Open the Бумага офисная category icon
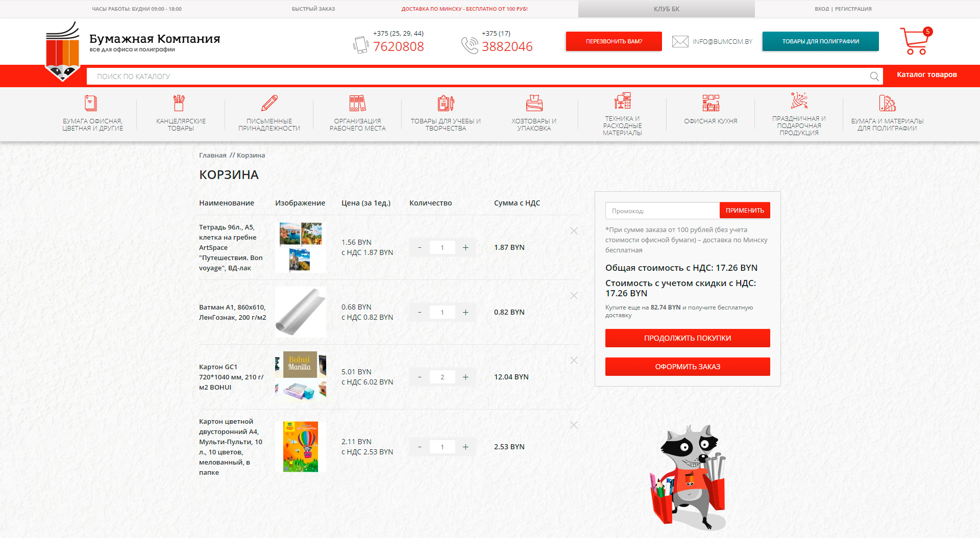 click(91, 104)
